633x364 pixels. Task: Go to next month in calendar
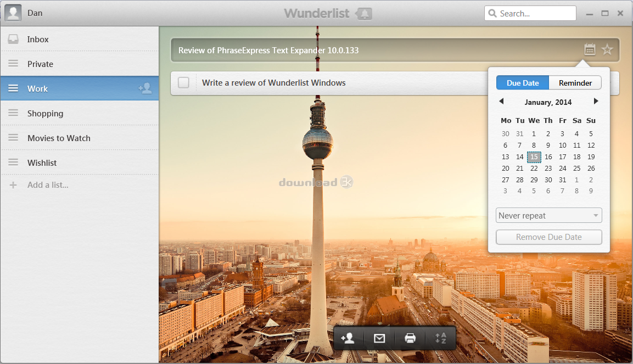pos(596,101)
